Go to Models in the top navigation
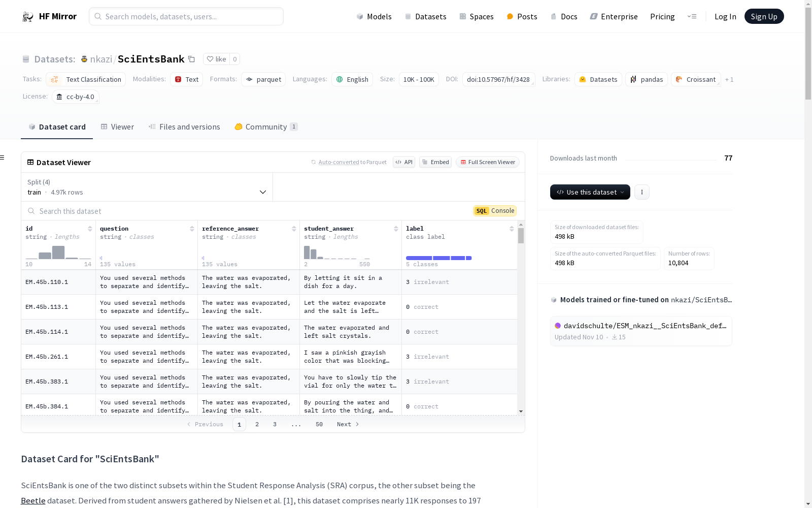 374,16
